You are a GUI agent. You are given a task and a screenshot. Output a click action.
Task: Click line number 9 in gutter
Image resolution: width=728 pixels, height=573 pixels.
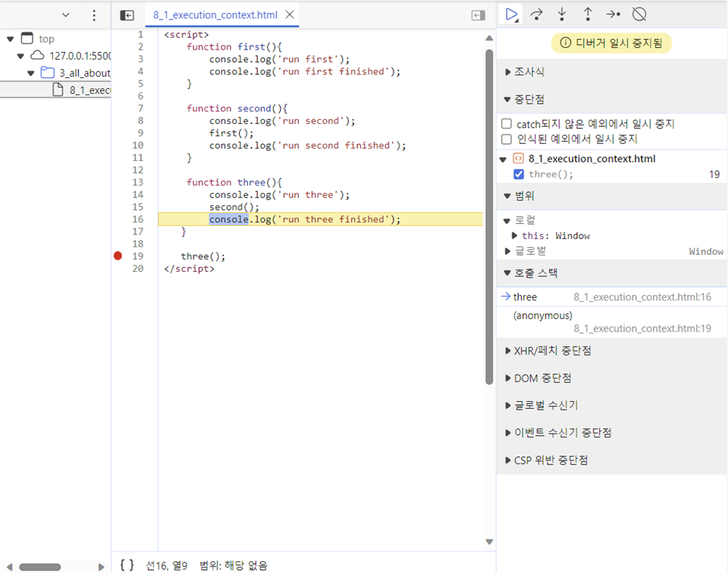tap(140, 133)
